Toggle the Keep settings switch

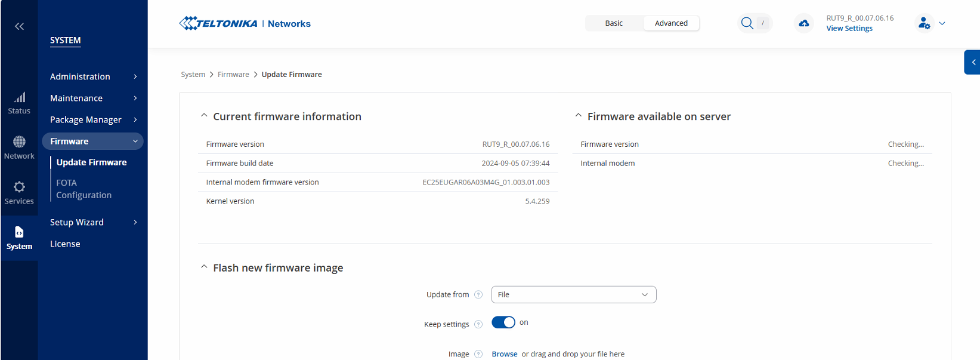tap(503, 322)
